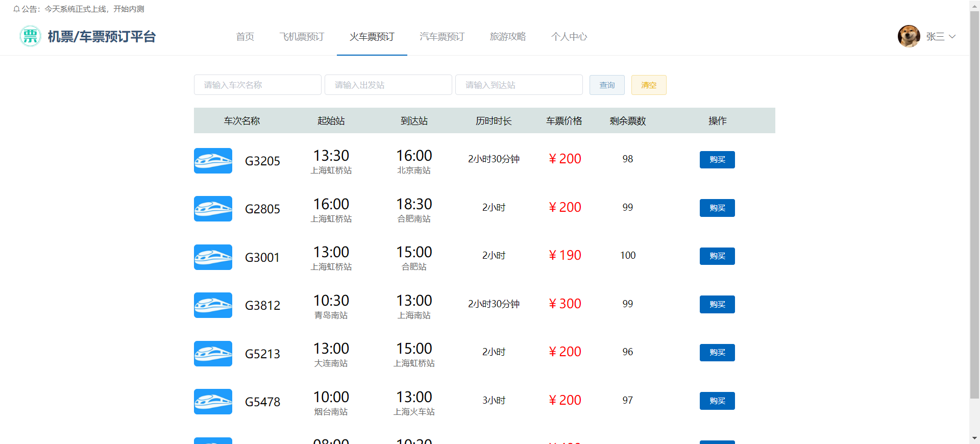
Task: Click the 机票/车票预订平台 site title
Action: [102, 37]
